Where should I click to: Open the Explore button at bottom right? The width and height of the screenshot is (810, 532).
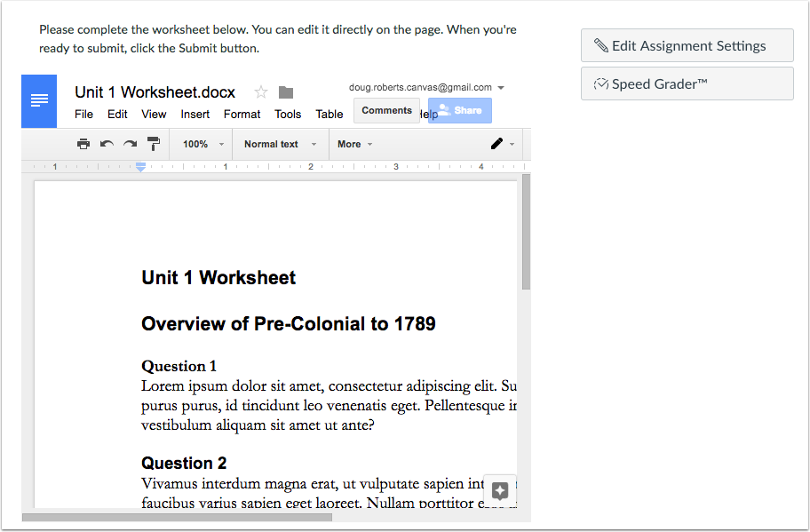(x=499, y=490)
